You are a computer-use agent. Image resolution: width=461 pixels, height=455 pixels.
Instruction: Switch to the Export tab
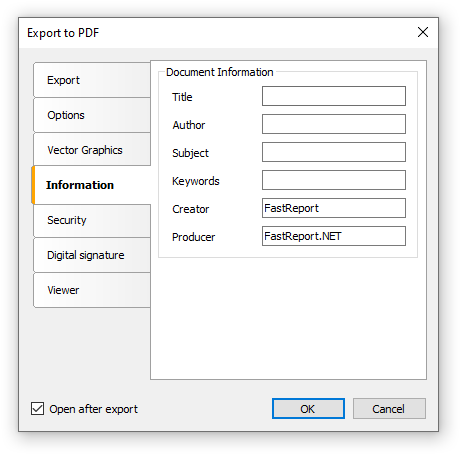click(x=92, y=80)
